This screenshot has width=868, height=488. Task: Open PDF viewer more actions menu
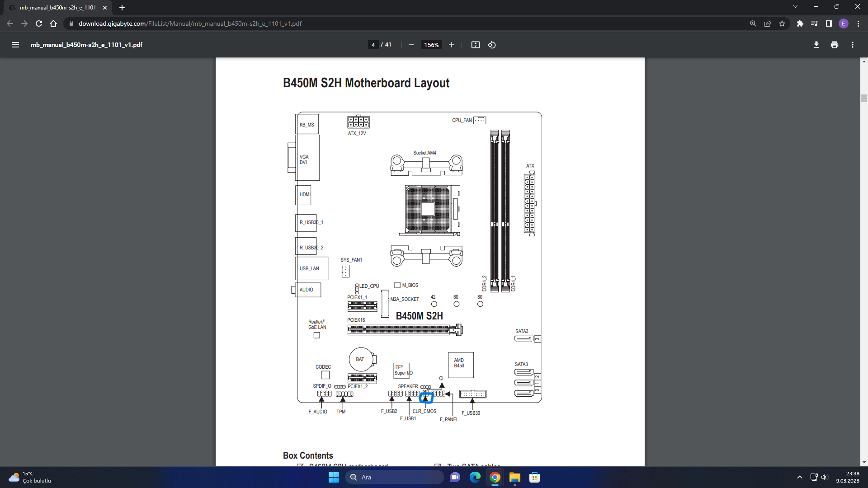[x=852, y=45]
